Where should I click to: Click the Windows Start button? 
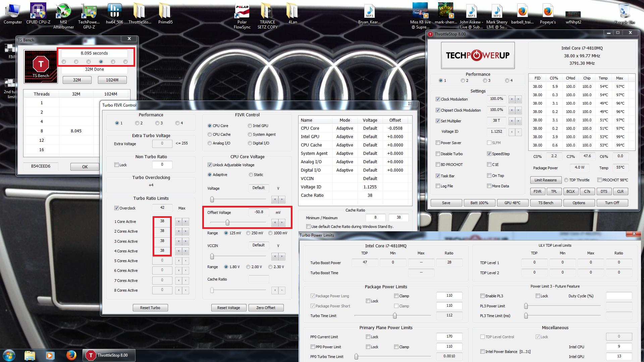pos(9,355)
